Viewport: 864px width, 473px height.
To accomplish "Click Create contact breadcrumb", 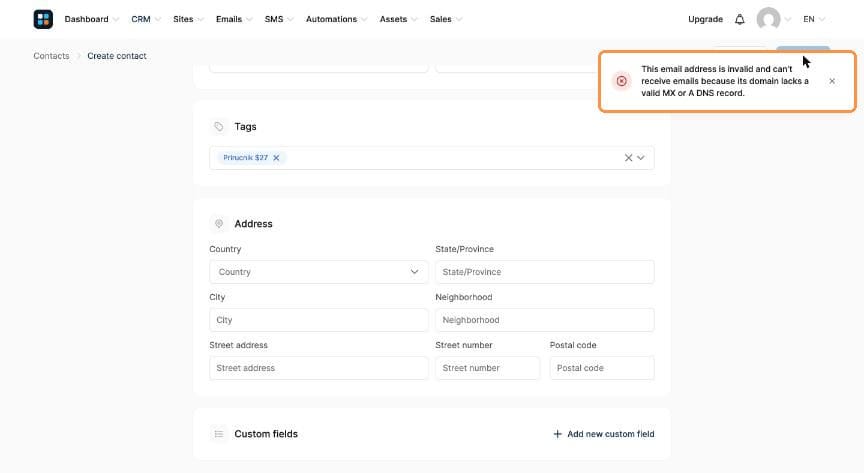I will coord(117,56).
